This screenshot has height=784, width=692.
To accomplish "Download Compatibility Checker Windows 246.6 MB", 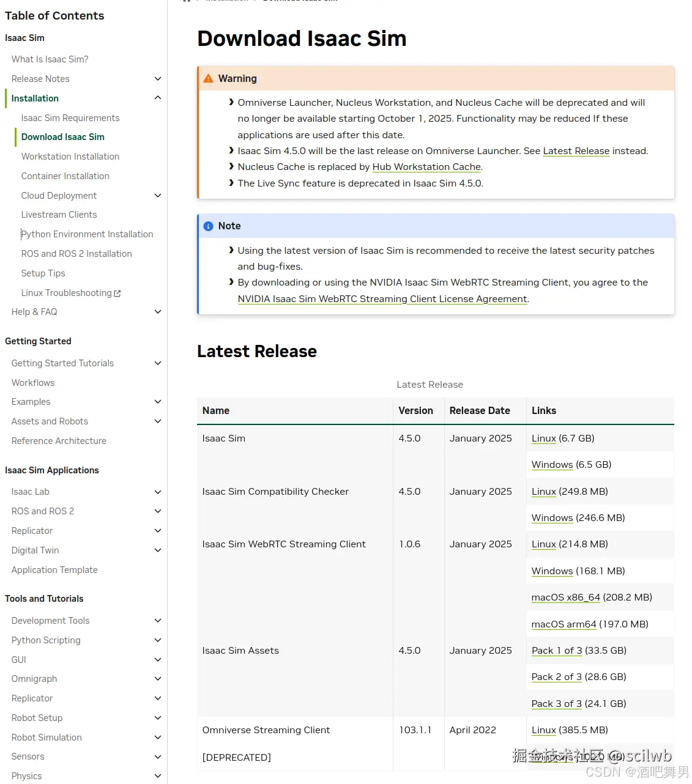I will [x=552, y=518].
